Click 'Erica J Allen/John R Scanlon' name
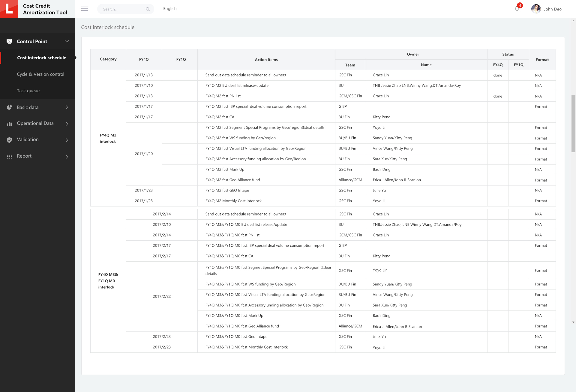 (x=397, y=327)
